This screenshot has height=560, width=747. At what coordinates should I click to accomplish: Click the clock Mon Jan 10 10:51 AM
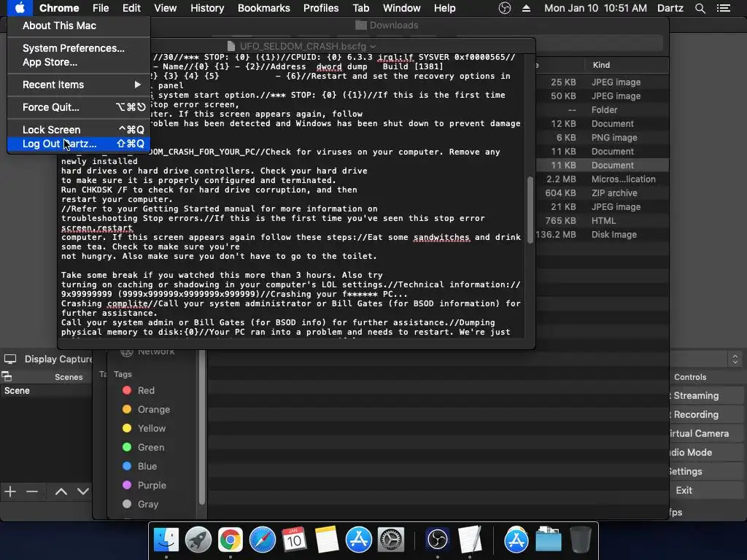pos(595,8)
